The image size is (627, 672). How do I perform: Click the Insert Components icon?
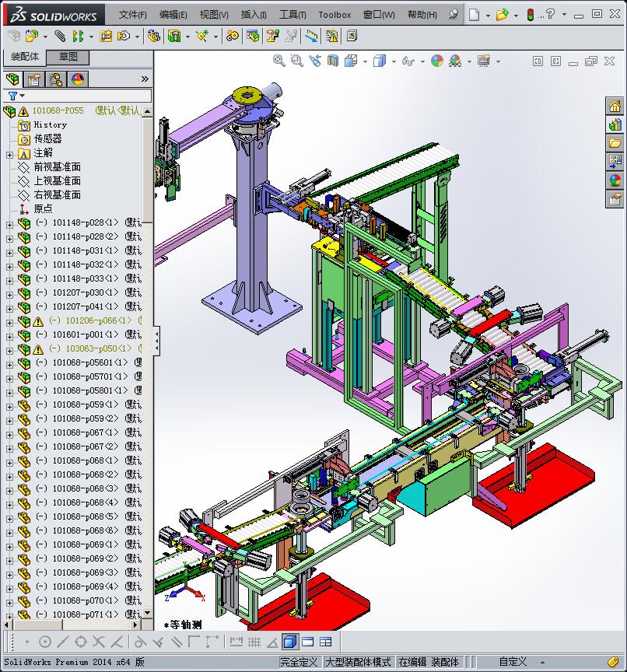(x=32, y=37)
